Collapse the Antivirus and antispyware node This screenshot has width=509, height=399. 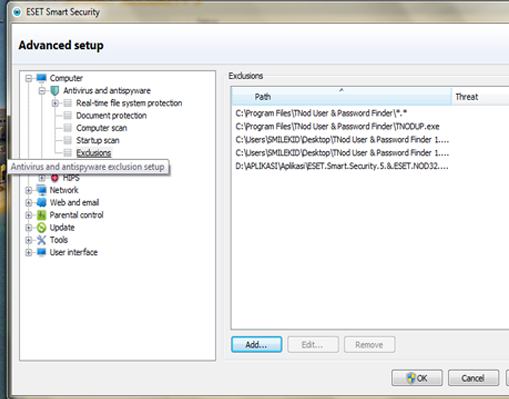click(x=42, y=91)
